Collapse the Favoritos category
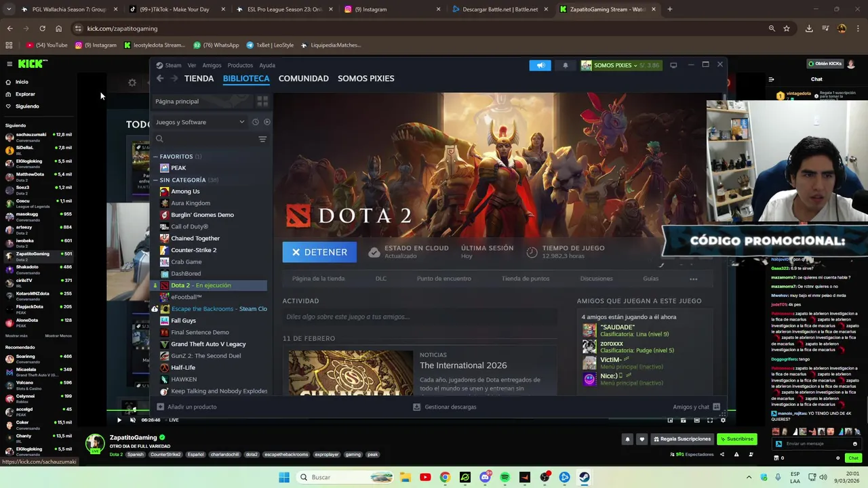The width and height of the screenshot is (868, 488). [x=155, y=157]
